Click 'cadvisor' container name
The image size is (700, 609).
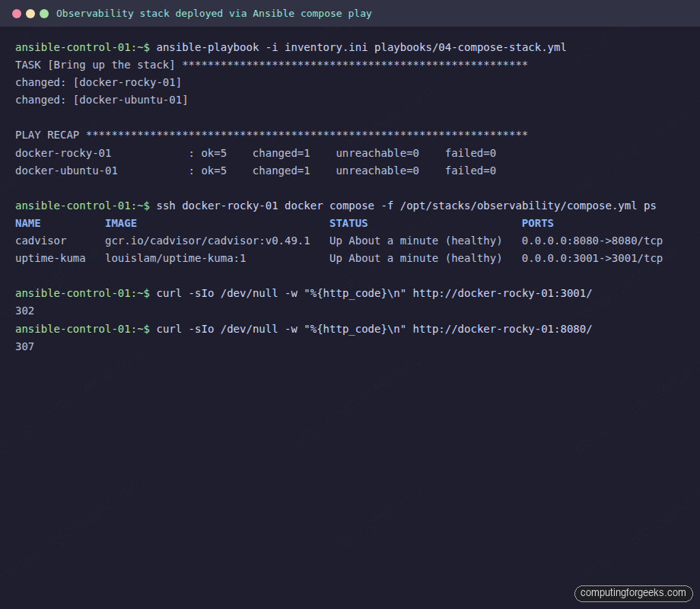[x=40, y=241]
